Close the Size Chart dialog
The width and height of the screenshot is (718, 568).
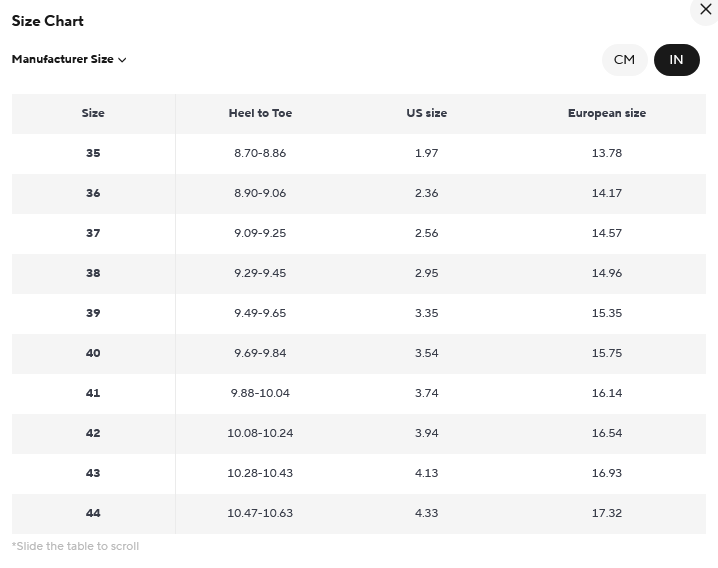coord(705,10)
